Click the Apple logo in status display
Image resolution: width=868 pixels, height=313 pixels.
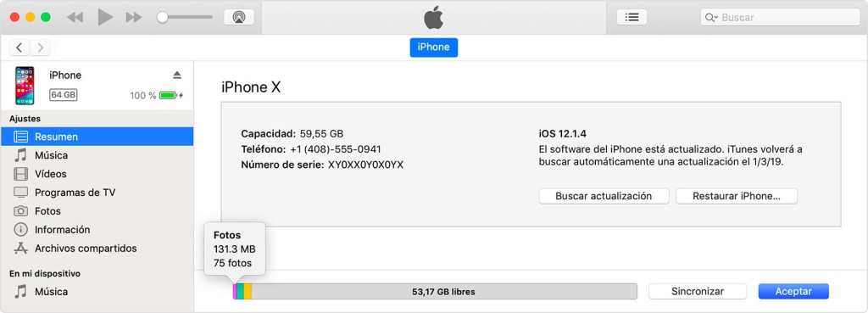[x=434, y=18]
